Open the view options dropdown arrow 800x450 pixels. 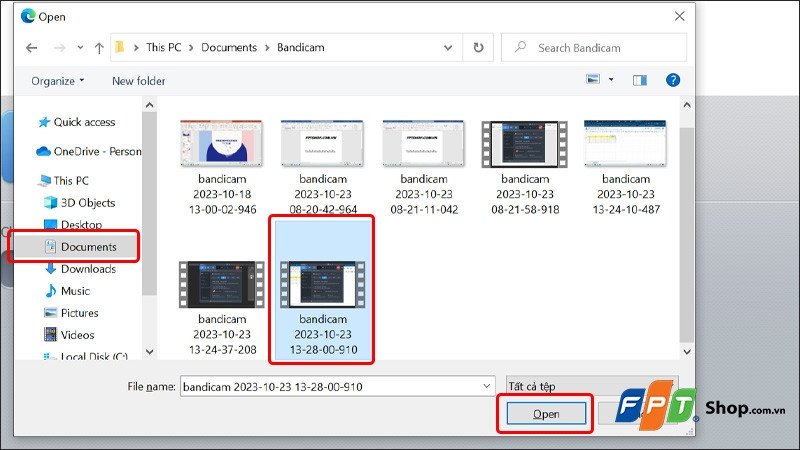tap(611, 80)
